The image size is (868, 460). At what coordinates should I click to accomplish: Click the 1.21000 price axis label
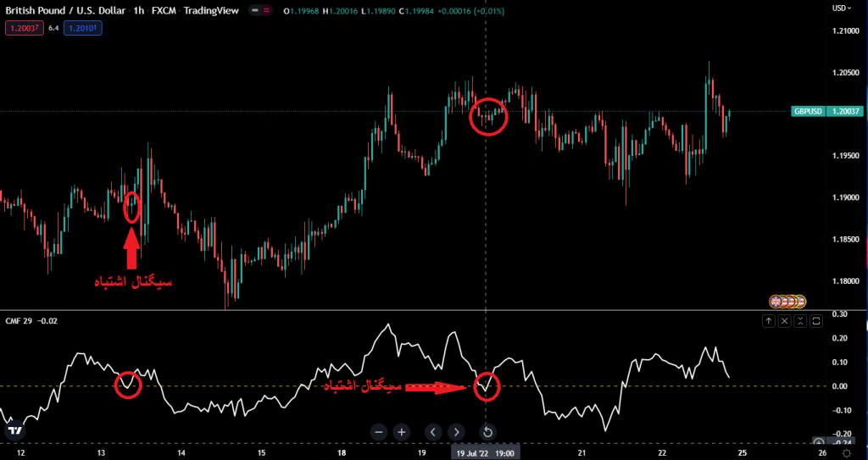(x=845, y=31)
